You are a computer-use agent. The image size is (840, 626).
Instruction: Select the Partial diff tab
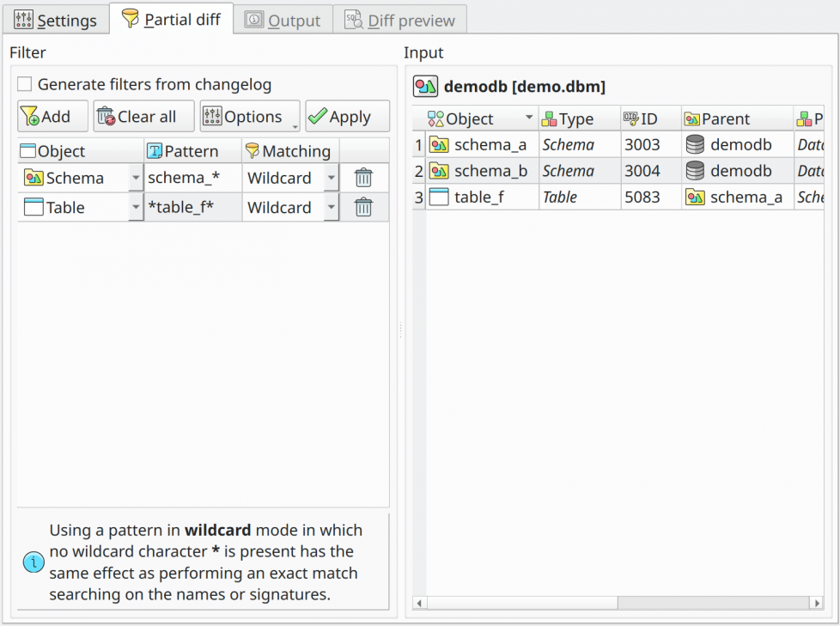point(172,19)
